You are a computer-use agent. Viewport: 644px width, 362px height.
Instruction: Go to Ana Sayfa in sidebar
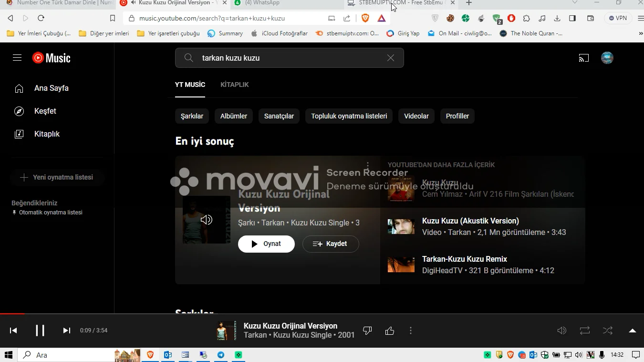tap(52, 88)
